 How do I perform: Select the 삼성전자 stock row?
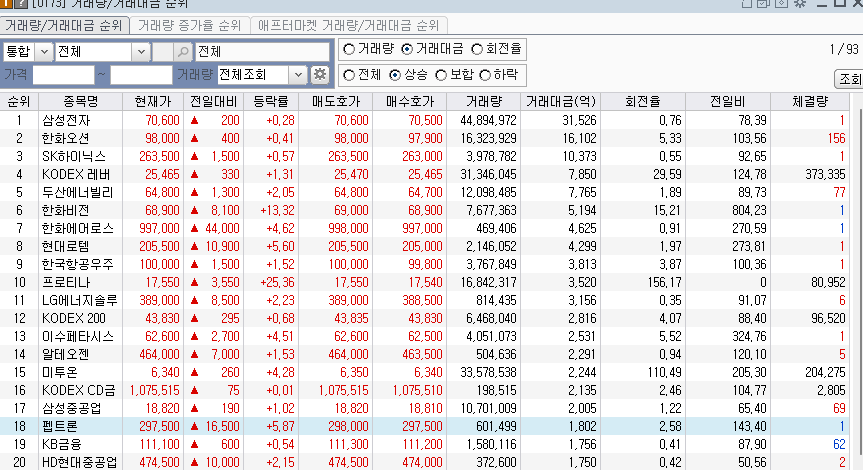(424, 120)
